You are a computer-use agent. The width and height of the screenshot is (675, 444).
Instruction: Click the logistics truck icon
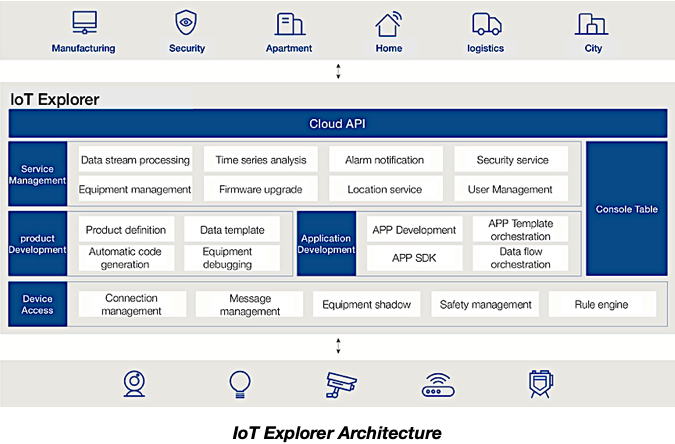486,23
